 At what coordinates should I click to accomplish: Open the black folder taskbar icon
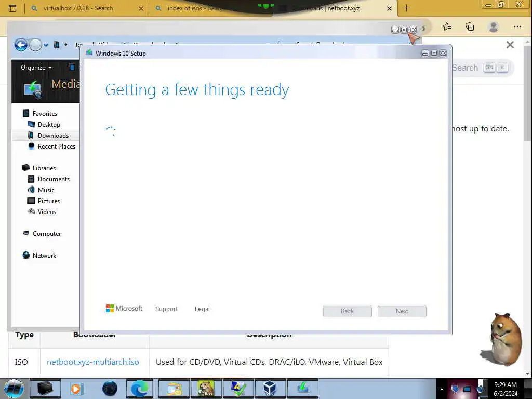pyautogui.click(x=45, y=389)
